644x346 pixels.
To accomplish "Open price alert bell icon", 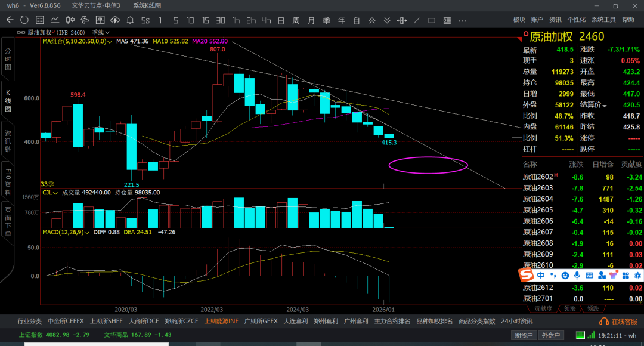I will (x=130, y=20).
